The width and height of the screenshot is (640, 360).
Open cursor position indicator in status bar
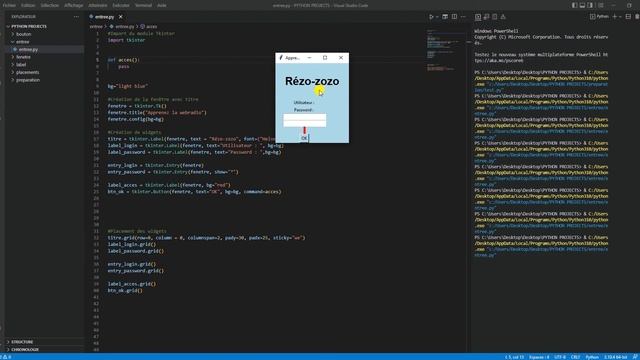pyautogui.click(x=514, y=357)
